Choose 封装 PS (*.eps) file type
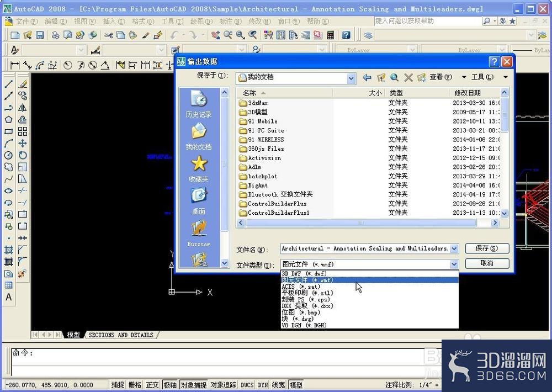552x392 pixels. tap(370, 299)
